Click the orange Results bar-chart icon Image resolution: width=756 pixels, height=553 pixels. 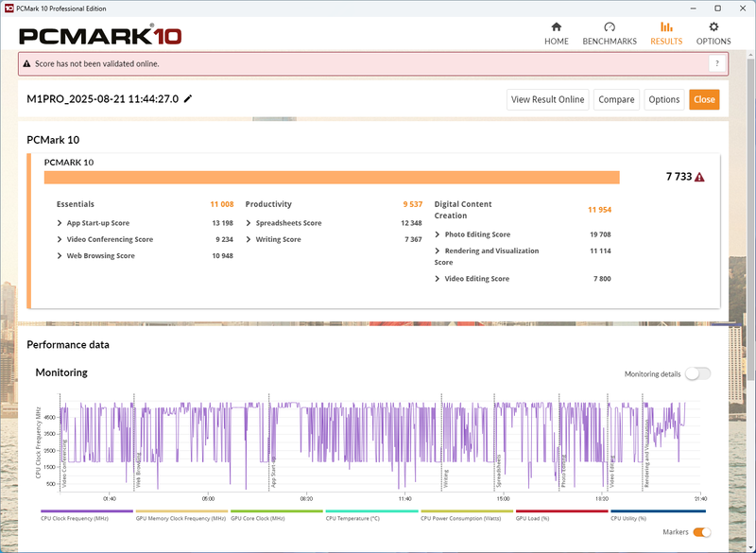(666, 28)
